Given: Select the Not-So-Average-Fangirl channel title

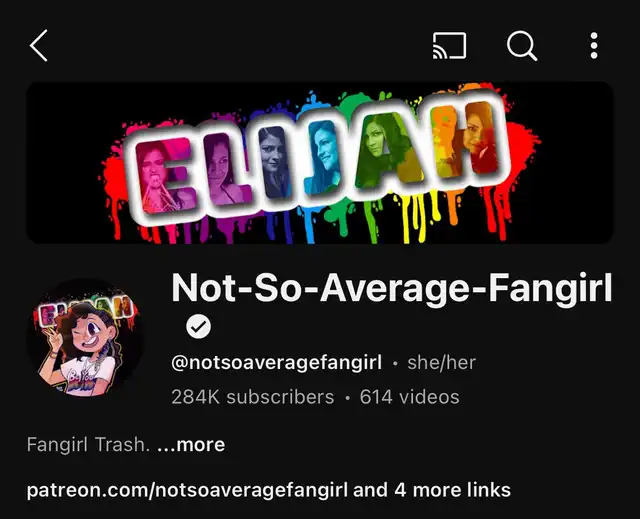Looking at the screenshot, I should tap(392, 288).
